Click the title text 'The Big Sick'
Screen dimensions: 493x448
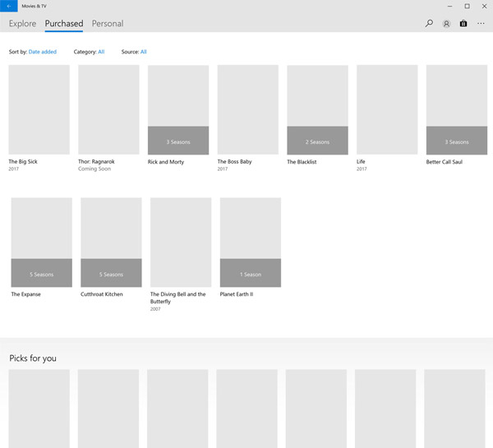click(23, 161)
